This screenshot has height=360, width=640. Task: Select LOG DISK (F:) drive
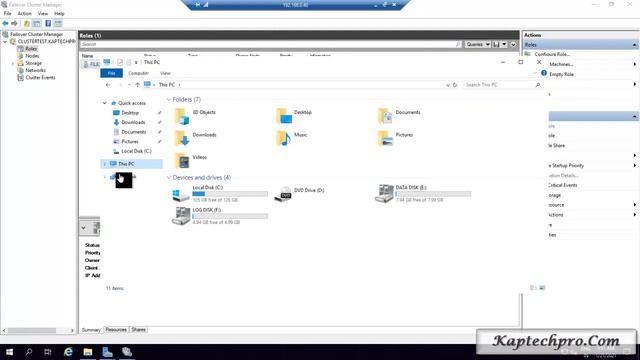(220, 216)
